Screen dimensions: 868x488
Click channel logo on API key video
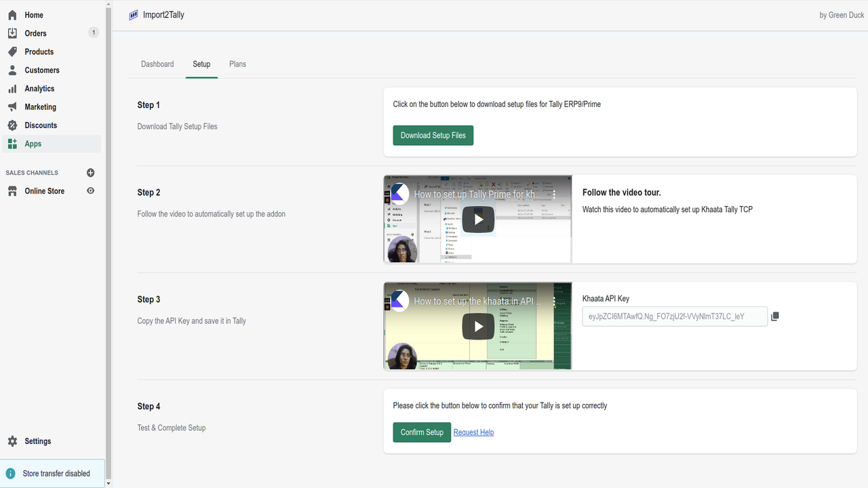tap(400, 301)
